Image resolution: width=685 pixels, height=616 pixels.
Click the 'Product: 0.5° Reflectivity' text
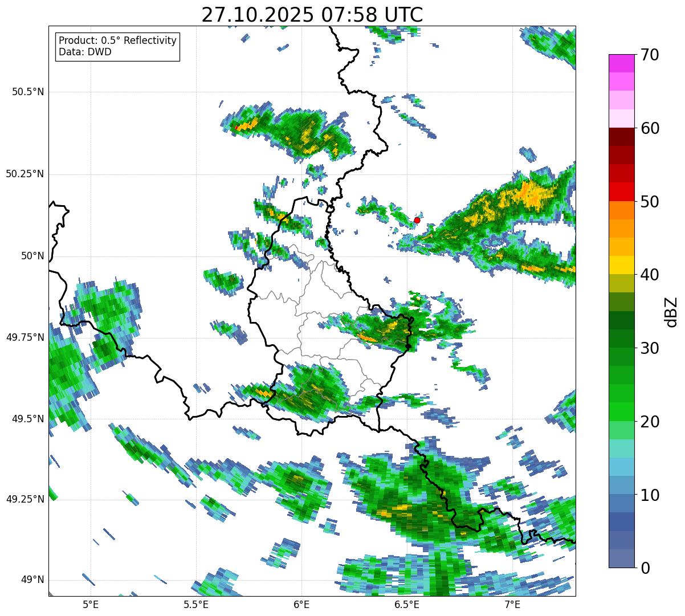(x=117, y=41)
